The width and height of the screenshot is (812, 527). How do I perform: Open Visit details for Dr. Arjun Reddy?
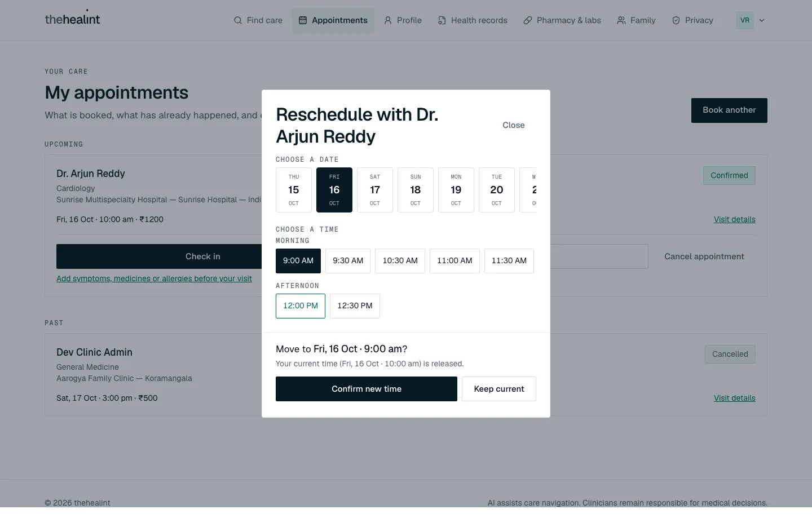pyautogui.click(x=735, y=219)
